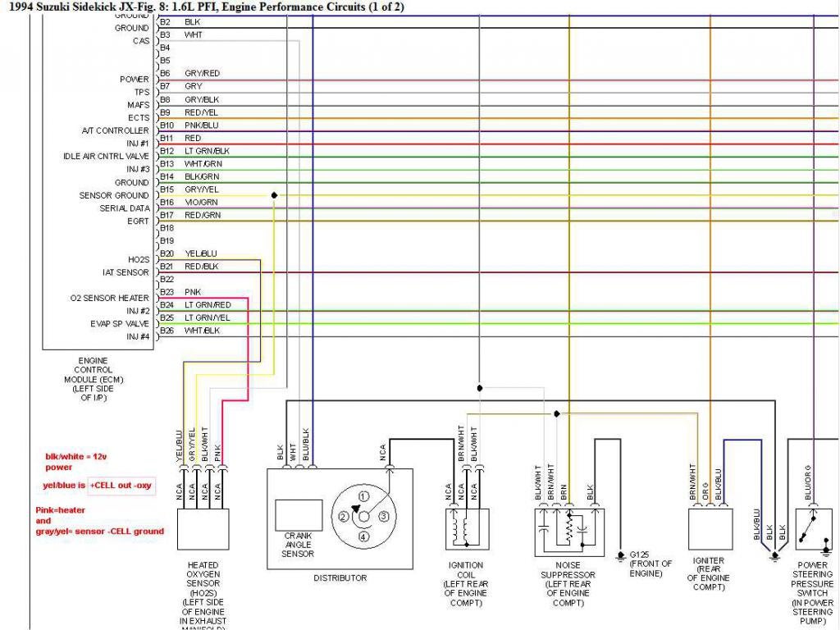
Task: Click the B23 PNK pin label
Action: (x=180, y=293)
